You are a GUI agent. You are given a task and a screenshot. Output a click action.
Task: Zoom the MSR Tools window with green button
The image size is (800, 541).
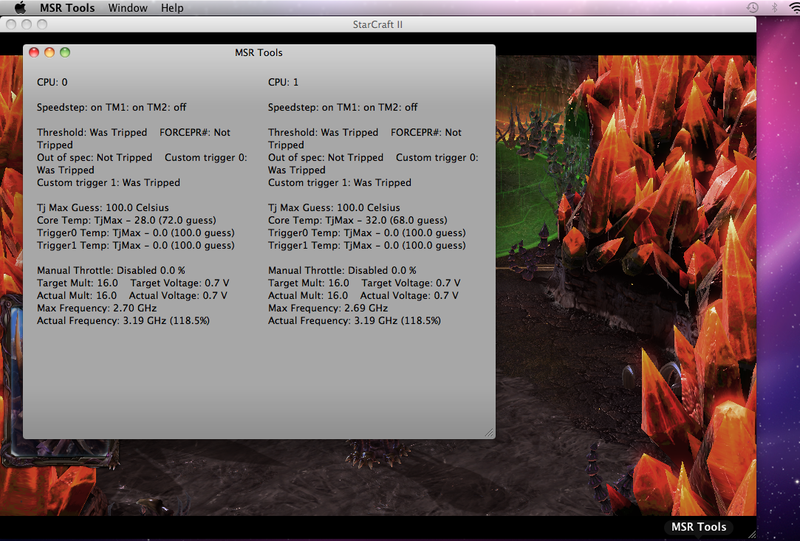coord(65,52)
